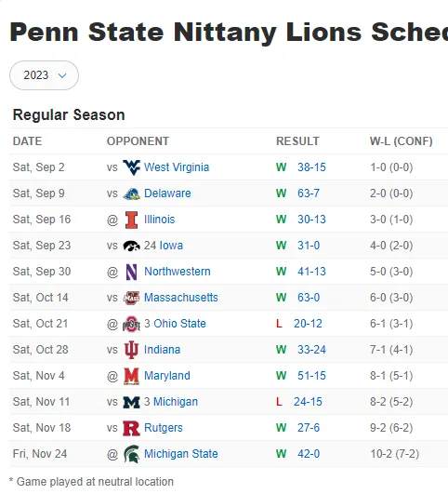Screen dimensions: 448x494
Task: Open the Michigan team page link
Action: pos(176,402)
